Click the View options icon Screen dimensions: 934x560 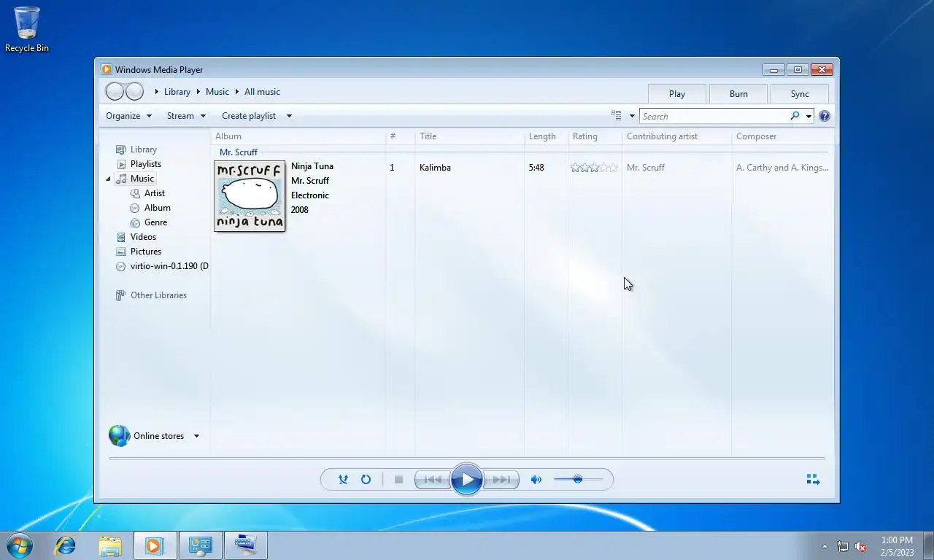pos(617,116)
